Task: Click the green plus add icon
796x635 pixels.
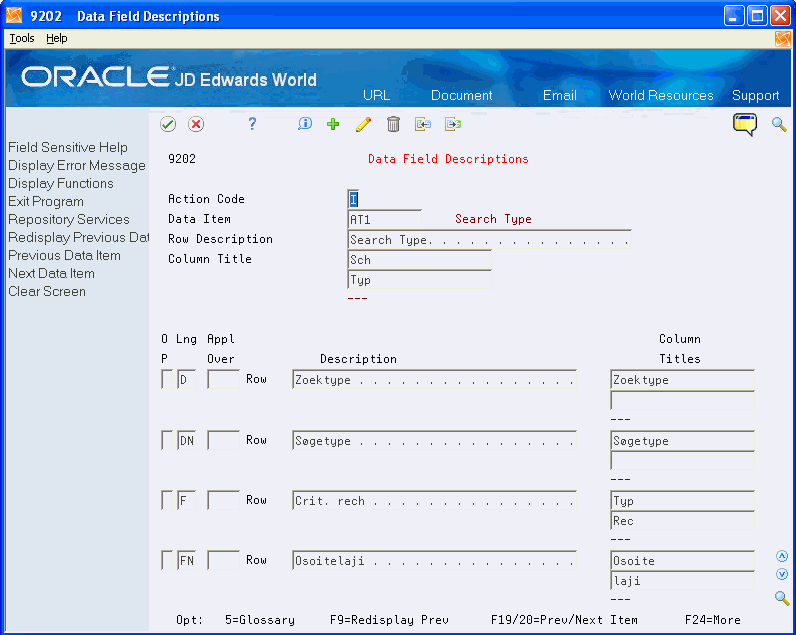Action: pyautogui.click(x=333, y=124)
